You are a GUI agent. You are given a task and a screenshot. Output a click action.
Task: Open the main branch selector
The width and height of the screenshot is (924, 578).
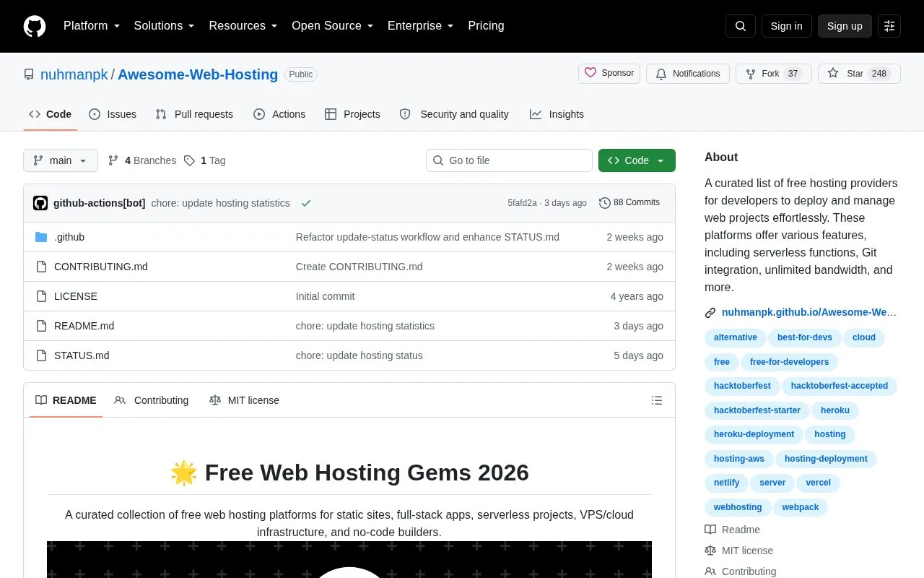point(61,160)
